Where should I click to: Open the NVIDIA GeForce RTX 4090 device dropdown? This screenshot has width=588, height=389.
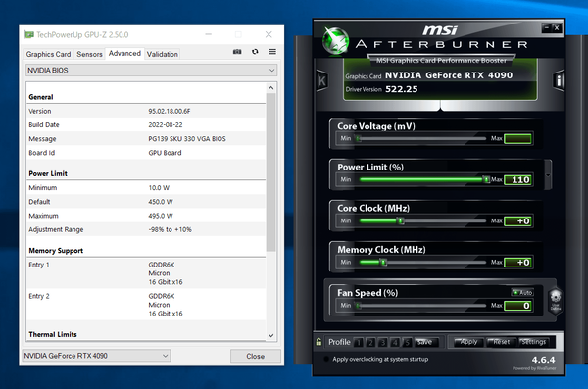pos(96,356)
